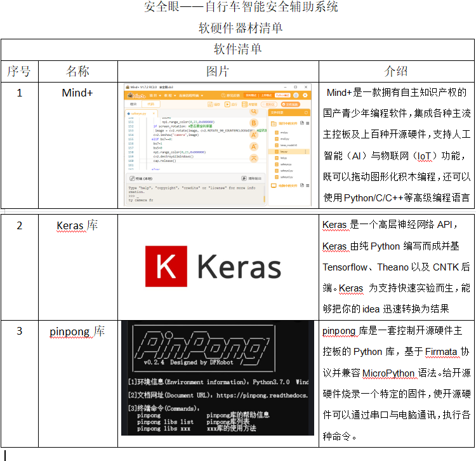Click the underlined word Firmata
Screen dimensions: 476x461
tap(441, 352)
